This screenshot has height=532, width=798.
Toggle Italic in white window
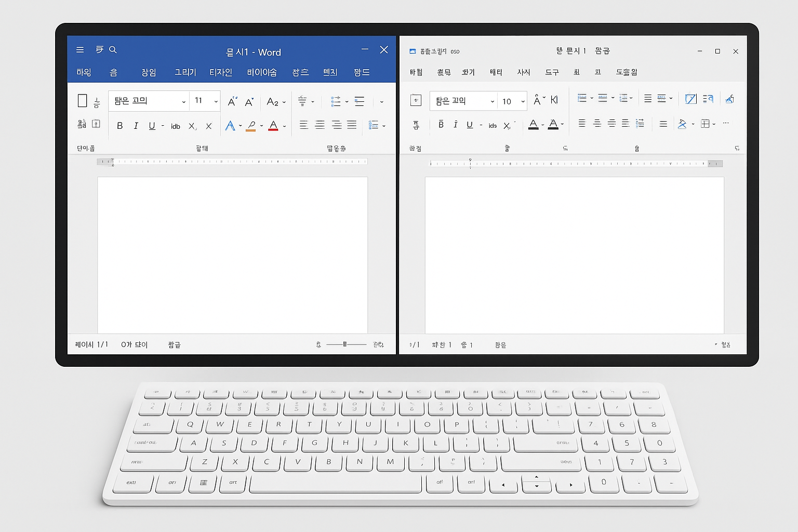pos(456,124)
